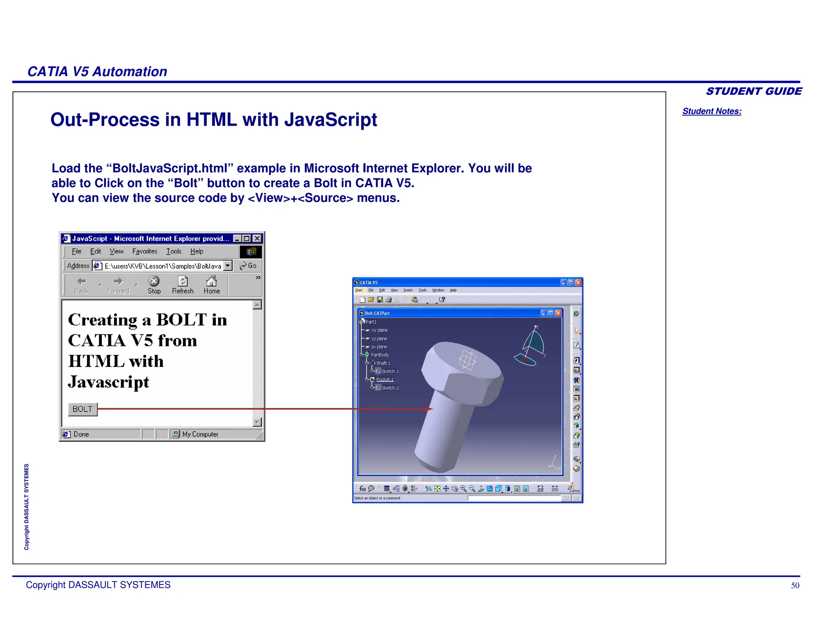The image size is (834, 644).
Task: Collapse the Shaft.1 tree node
Action: coord(367,363)
